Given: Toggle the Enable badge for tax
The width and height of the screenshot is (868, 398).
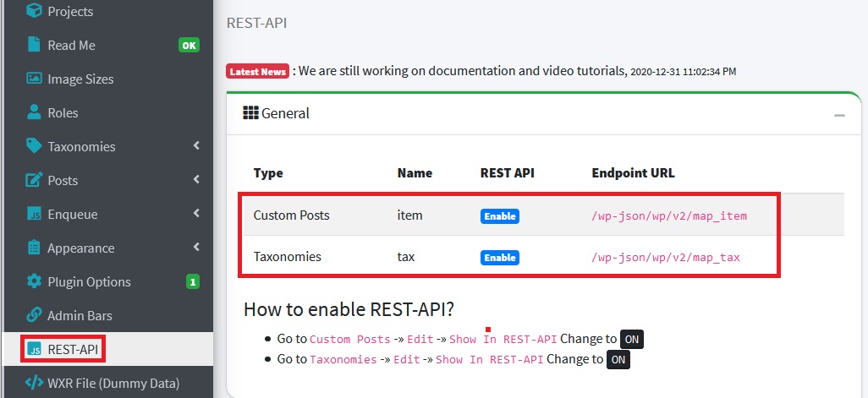Looking at the screenshot, I should tap(500, 257).
